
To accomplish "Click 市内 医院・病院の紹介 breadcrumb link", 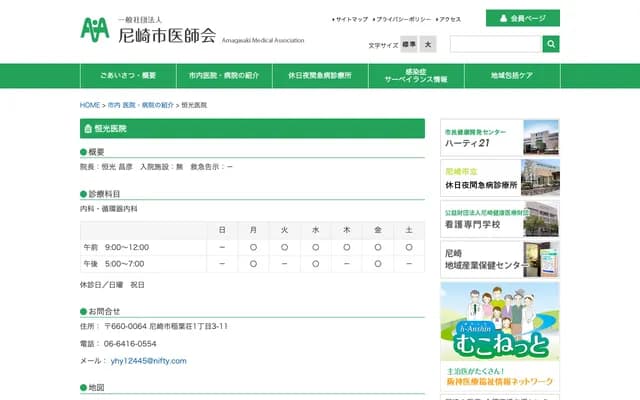I will 140,105.
